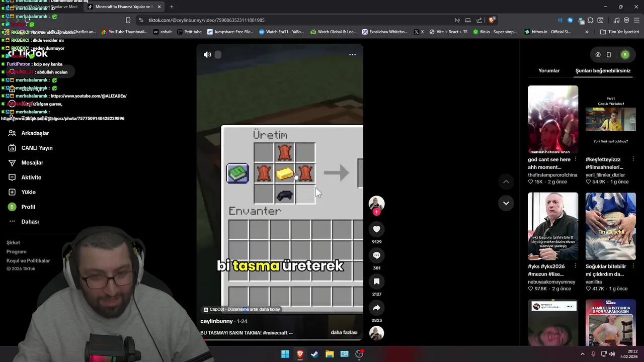Open the video three-dots options menu
This screenshot has width=644, height=362.
[x=352, y=55]
